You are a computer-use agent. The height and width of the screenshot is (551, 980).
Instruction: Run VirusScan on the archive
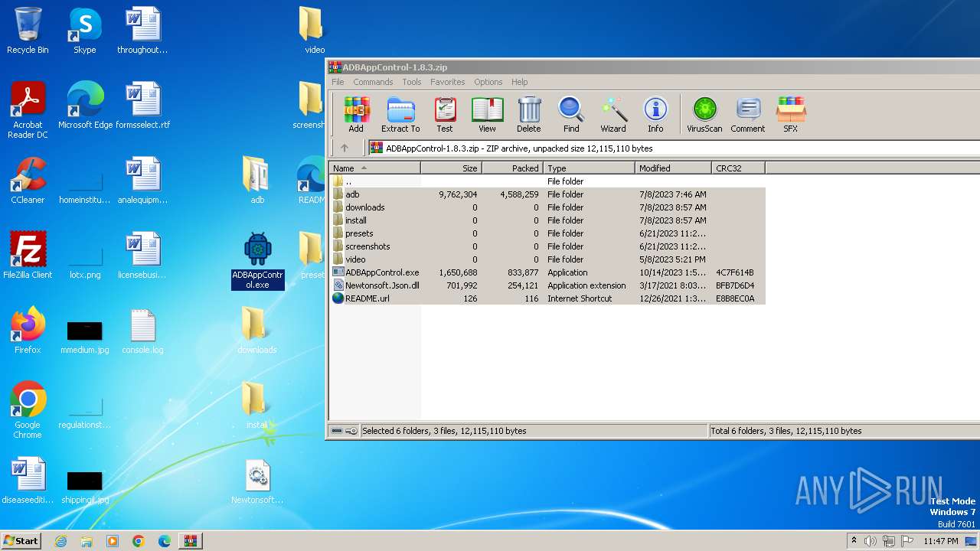coord(704,115)
